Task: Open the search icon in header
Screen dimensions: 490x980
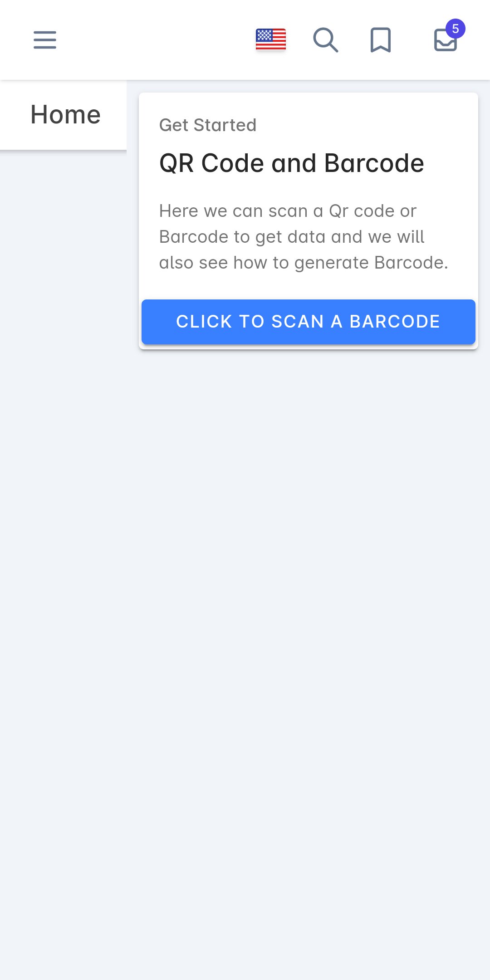Action: pos(325,40)
